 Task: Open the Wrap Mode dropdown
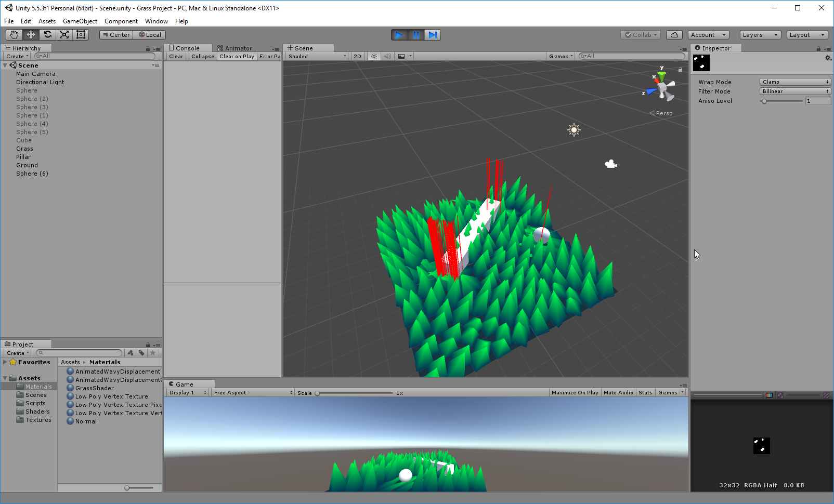coord(795,82)
